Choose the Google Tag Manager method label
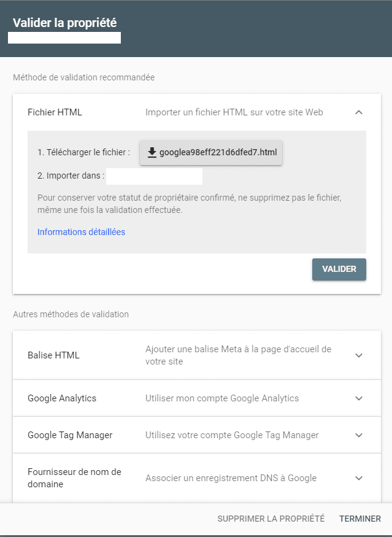The height and width of the screenshot is (537, 392). pos(70,435)
